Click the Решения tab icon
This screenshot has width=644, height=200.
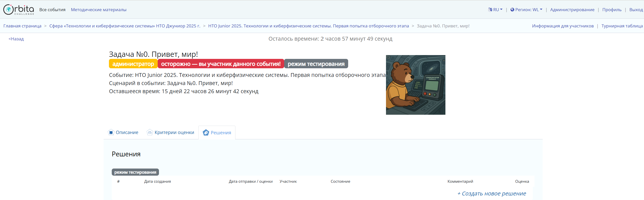point(206,132)
